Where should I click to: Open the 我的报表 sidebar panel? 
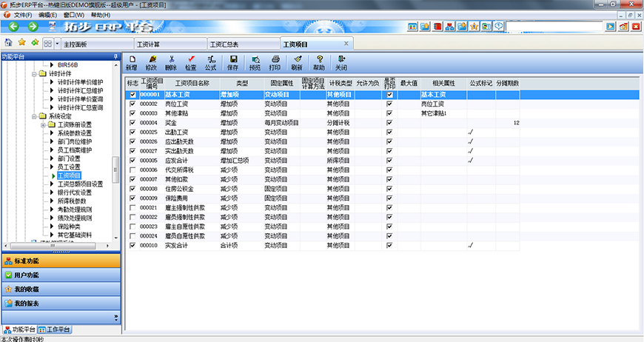(x=27, y=304)
